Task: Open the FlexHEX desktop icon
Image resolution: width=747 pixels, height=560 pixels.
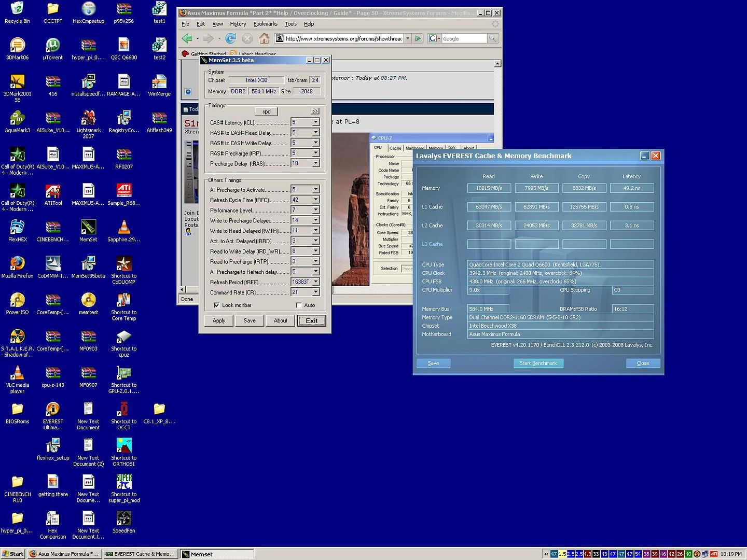Action: [17, 231]
